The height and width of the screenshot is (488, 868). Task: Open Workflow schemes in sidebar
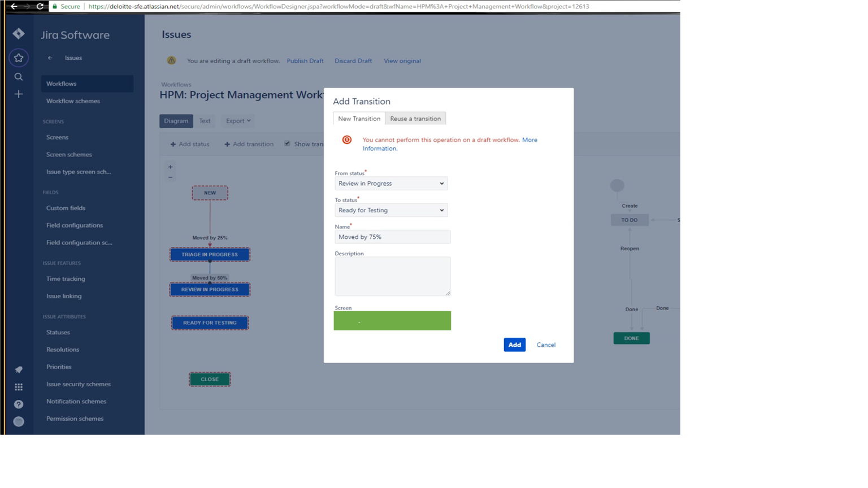73,101
